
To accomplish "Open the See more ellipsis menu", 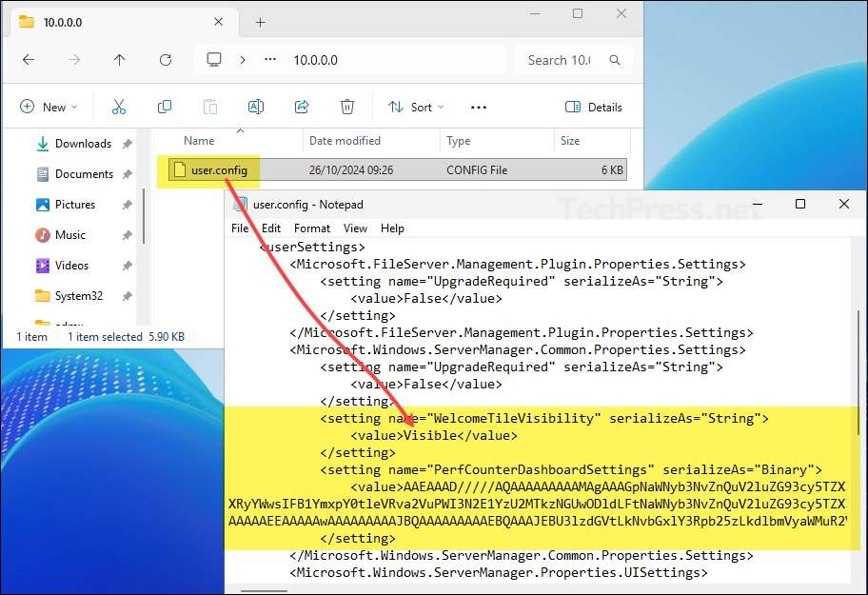I will click(x=478, y=107).
